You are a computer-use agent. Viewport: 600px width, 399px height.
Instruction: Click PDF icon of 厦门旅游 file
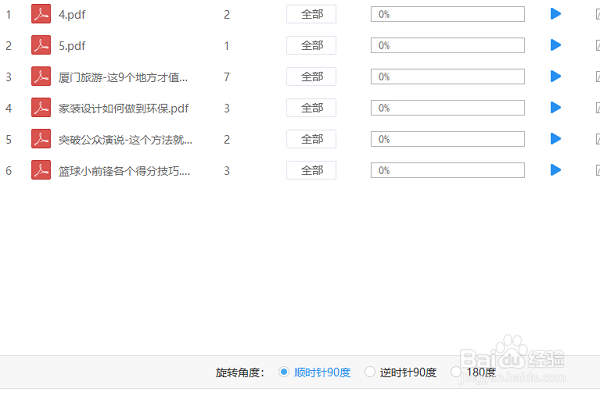[x=41, y=77]
